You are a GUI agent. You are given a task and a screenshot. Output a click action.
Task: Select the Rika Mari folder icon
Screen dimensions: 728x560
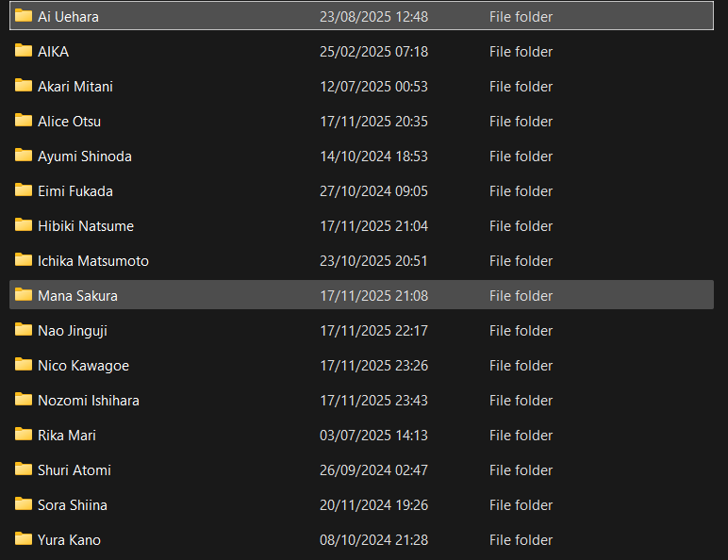(x=24, y=435)
